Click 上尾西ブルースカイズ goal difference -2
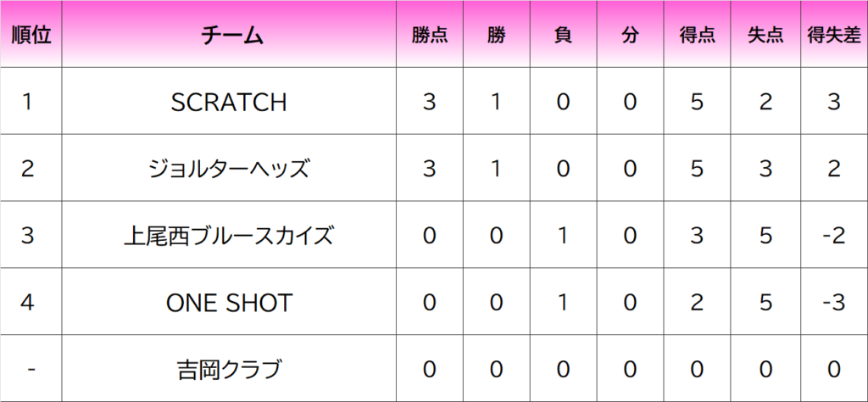Screen dimensions: 868x402 pyautogui.click(x=834, y=235)
